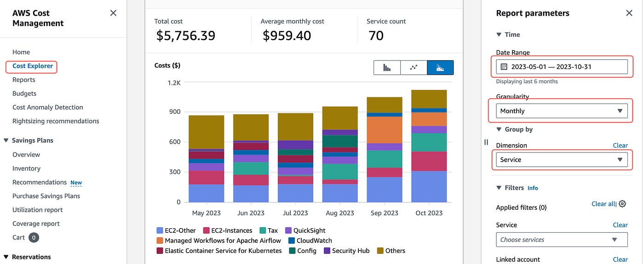
Task: Open the Choose services dropdown
Action: click(x=562, y=240)
